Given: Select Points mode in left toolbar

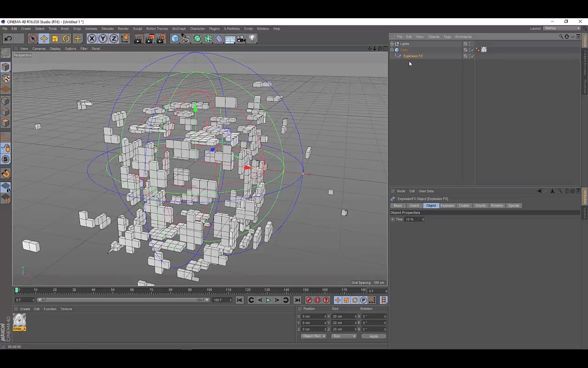Looking at the screenshot, I should [x=6, y=101].
